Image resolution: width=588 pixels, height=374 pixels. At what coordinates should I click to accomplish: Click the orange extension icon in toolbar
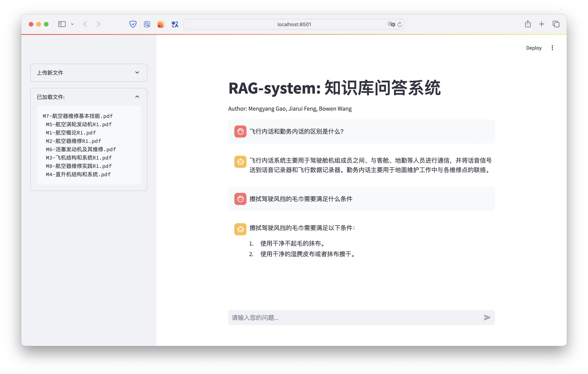pyautogui.click(x=161, y=24)
